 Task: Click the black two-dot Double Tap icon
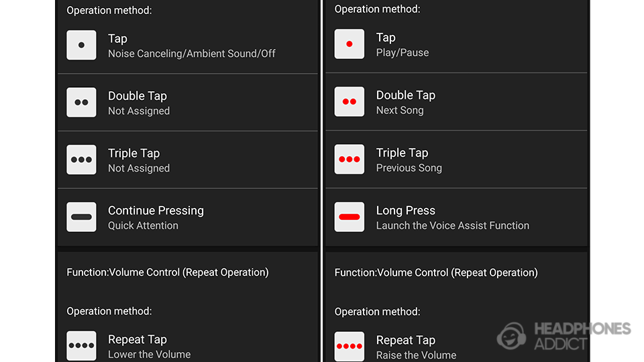(x=81, y=103)
